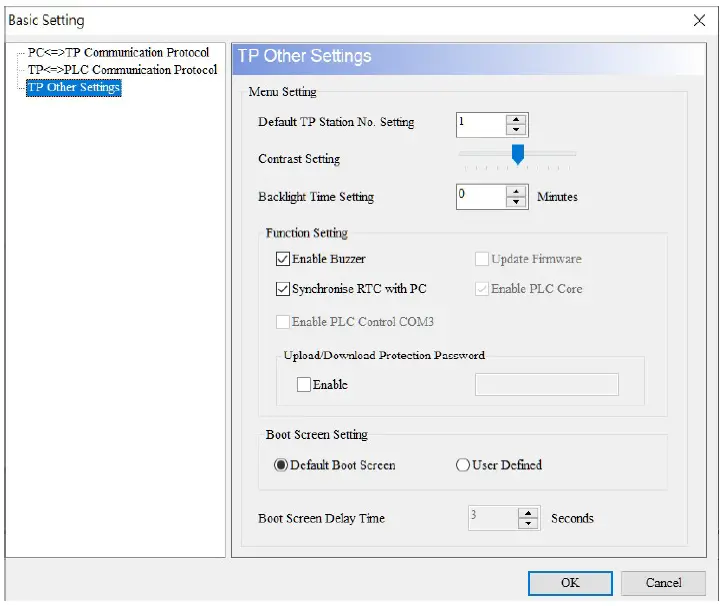The image size is (723, 606).
Task: Select the Default Boot Screen radio button
Action: (280, 465)
